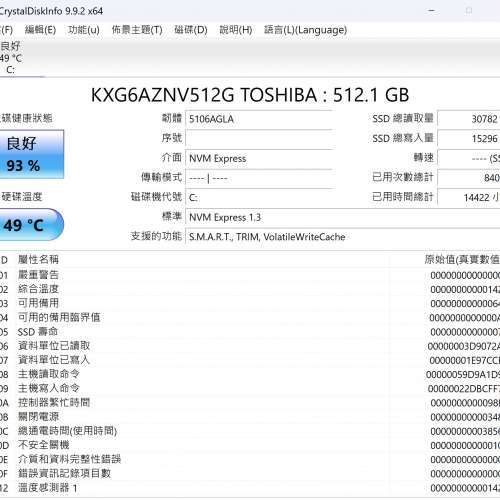Image resolution: width=500 pixels, height=500 pixels.
Task: Select the 資料單位已讀取 attribute row
Action: [x=250, y=346]
